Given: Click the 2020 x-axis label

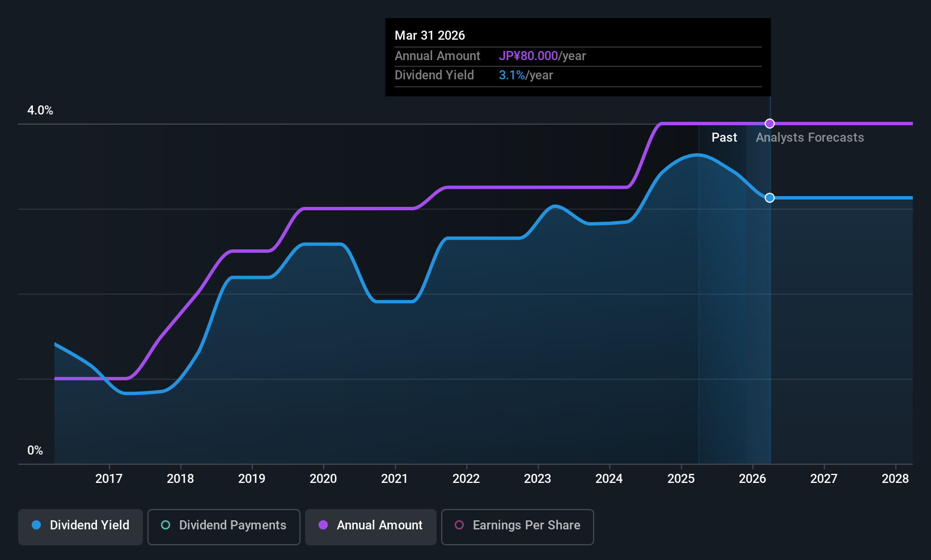Looking at the screenshot, I should (x=323, y=479).
